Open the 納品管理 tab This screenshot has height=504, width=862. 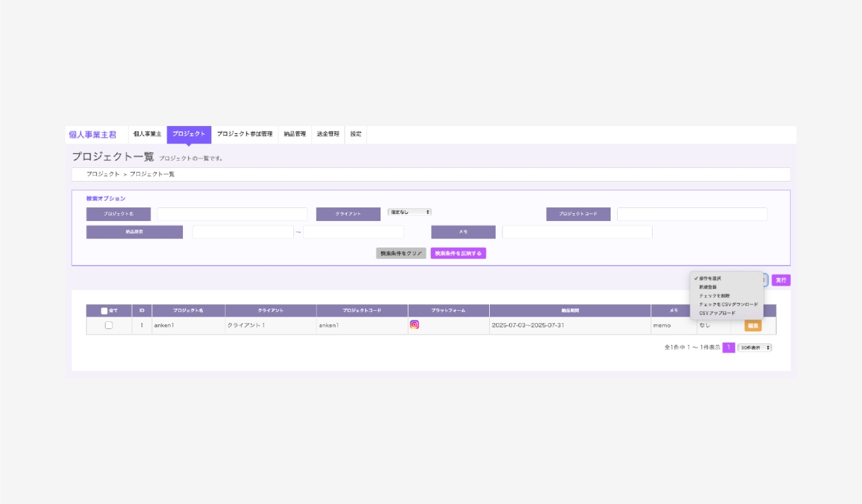(x=295, y=134)
